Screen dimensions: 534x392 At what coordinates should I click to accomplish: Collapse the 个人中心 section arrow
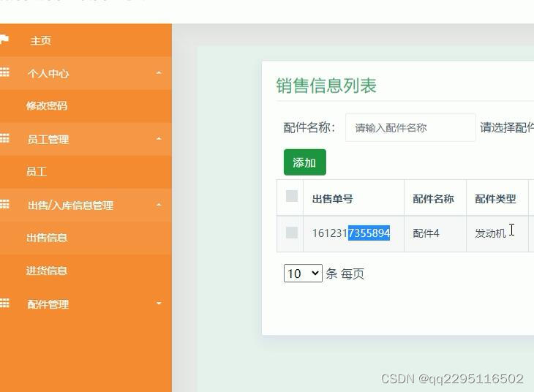pos(159,73)
